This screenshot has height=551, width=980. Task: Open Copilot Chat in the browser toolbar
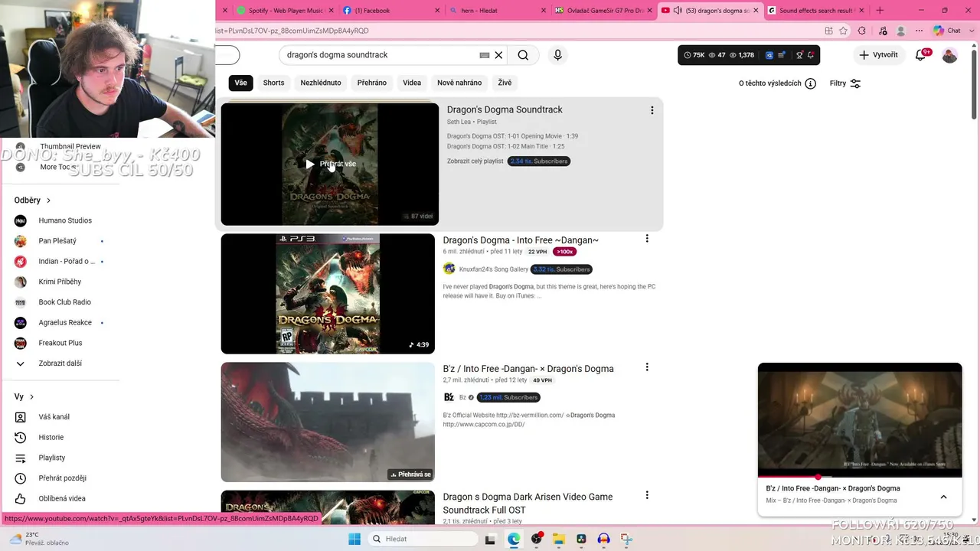pos(947,31)
